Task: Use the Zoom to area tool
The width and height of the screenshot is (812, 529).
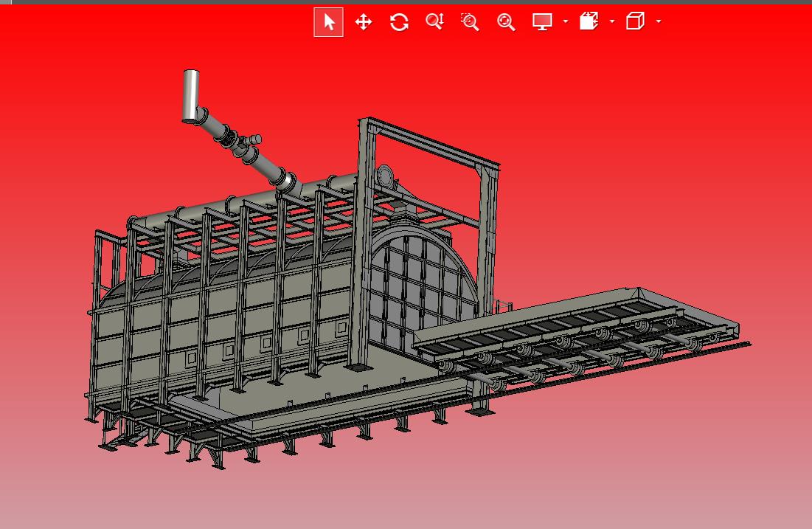Action: coord(470,21)
